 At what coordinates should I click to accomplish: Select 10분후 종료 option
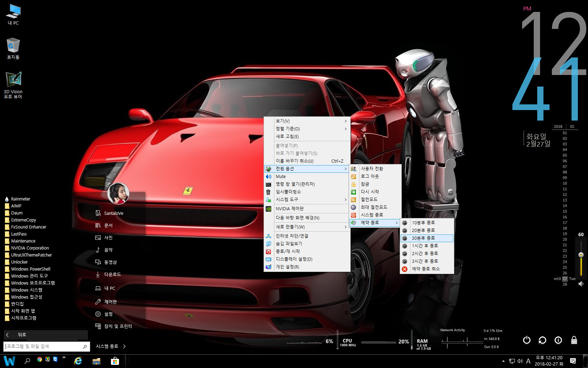click(x=427, y=223)
